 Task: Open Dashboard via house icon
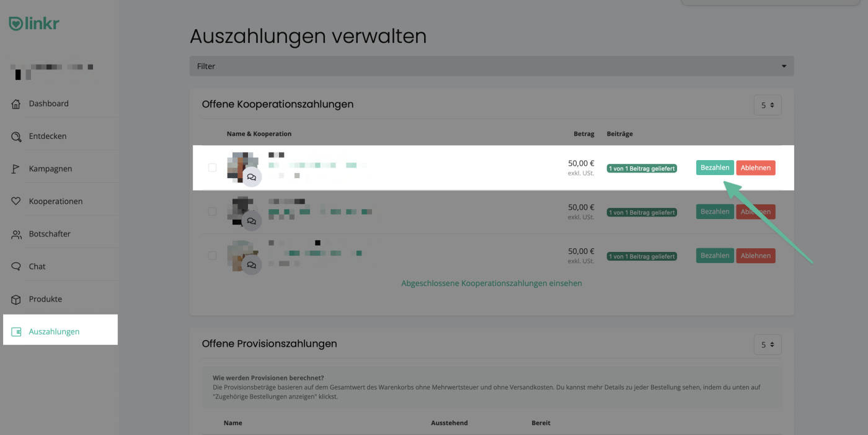16,104
